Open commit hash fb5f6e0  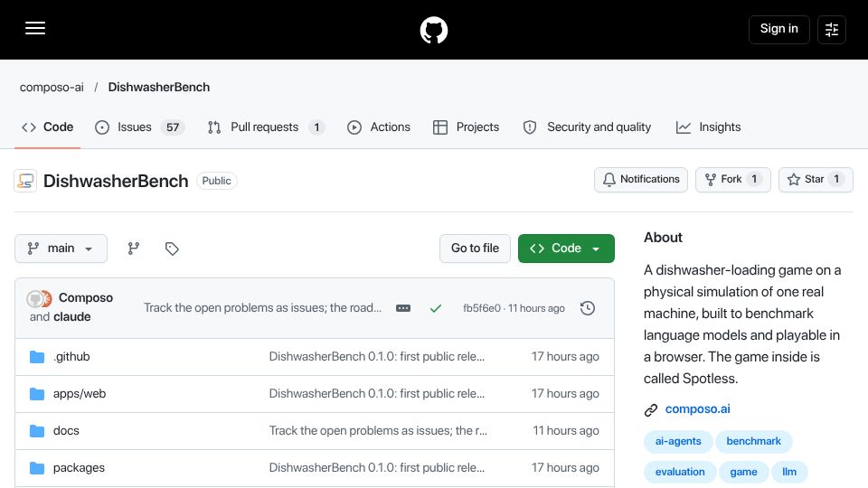[x=482, y=308]
